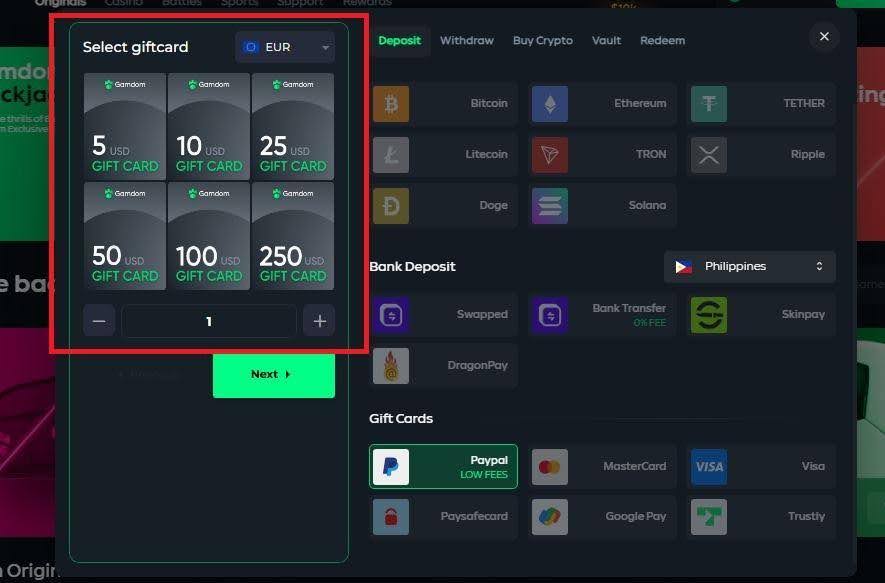Switch to the Withdraw tab

(467, 41)
